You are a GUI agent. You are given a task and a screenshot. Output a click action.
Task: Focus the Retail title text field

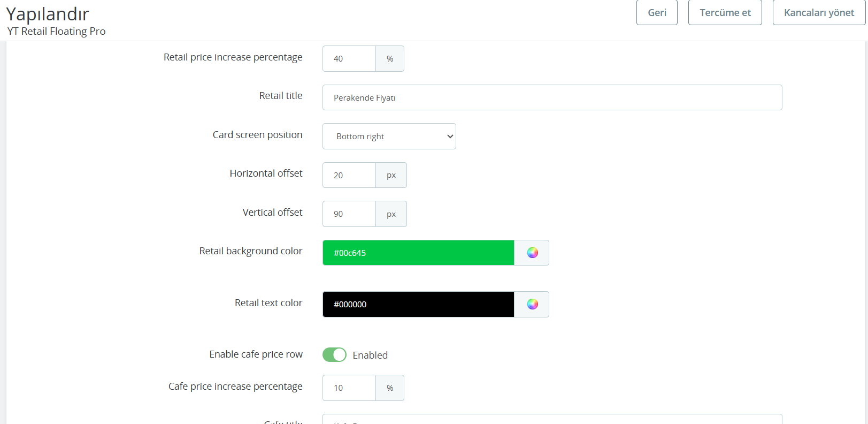click(552, 97)
